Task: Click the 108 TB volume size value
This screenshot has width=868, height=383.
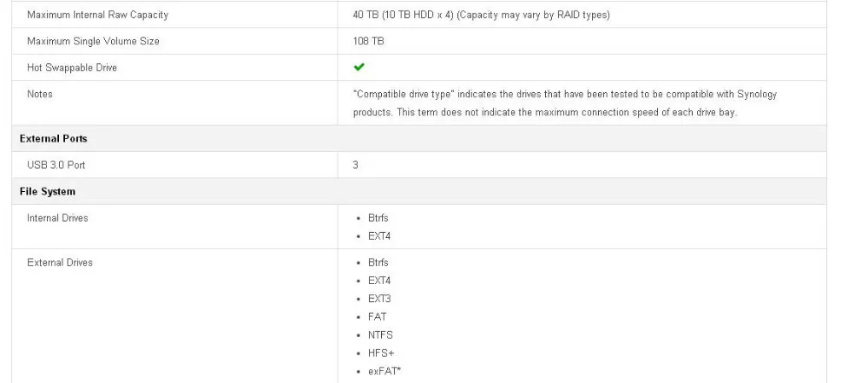Action: [x=368, y=41]
